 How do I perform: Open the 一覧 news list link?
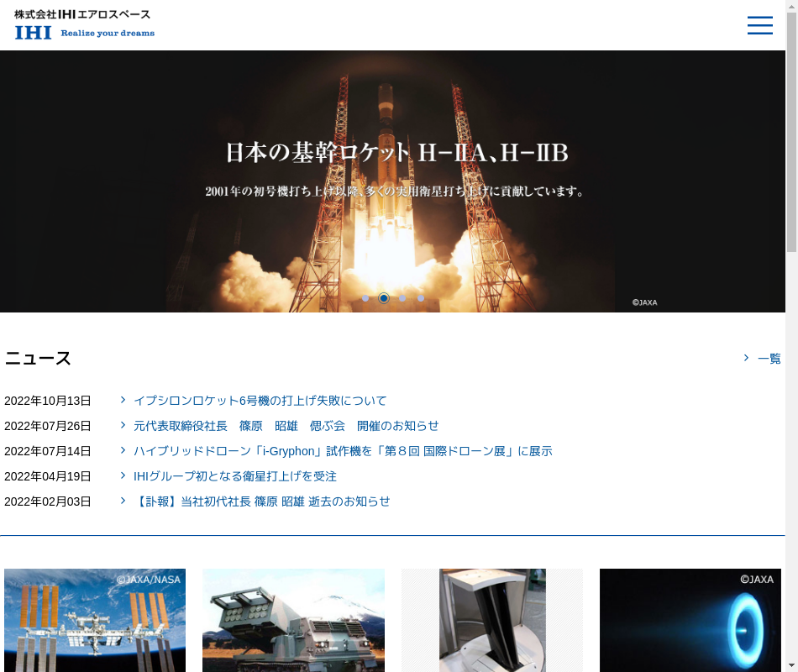769,359
